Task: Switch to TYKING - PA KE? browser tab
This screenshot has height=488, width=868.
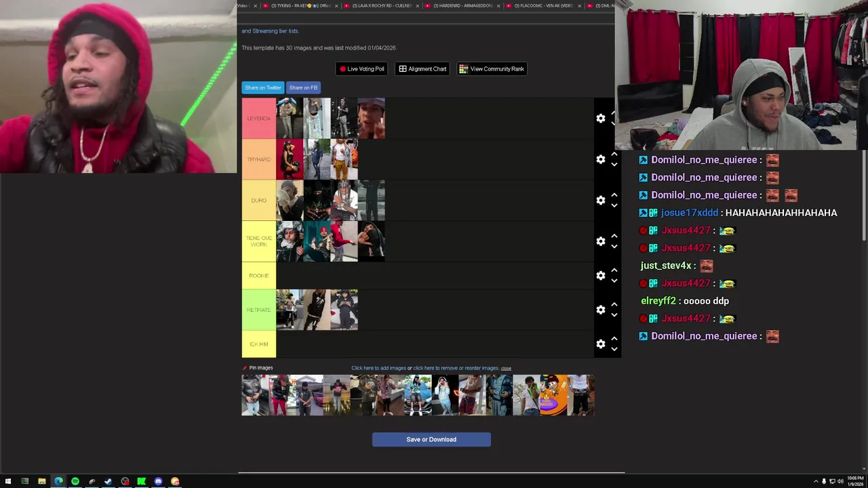Action: 298,5
